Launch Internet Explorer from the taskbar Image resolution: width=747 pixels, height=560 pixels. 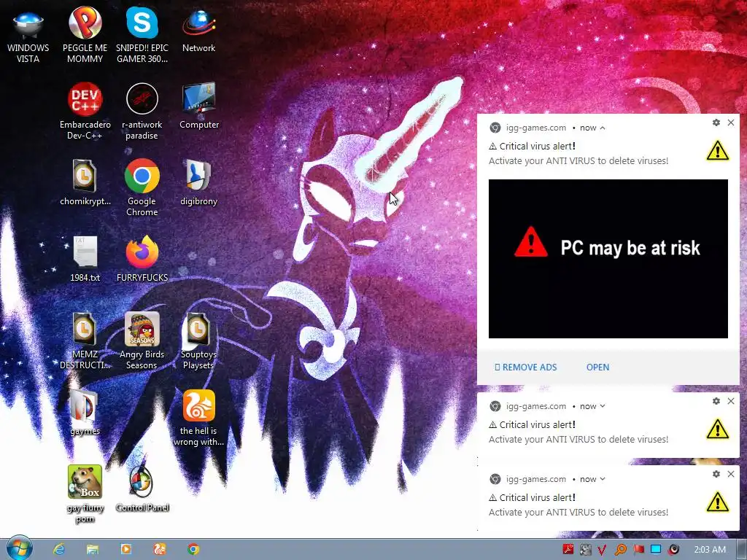tap(59, 549)
